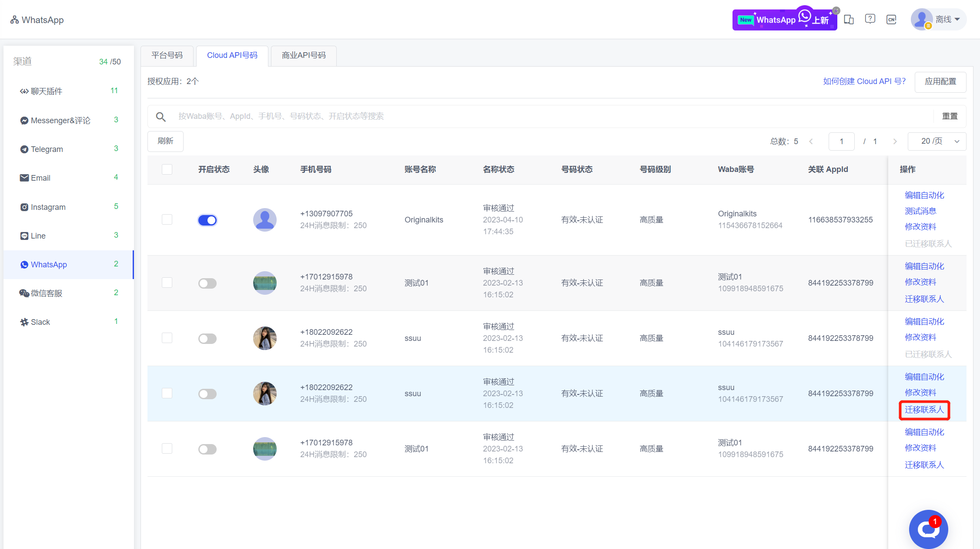
Task: Open the help question mark icon
Action: 870,19
